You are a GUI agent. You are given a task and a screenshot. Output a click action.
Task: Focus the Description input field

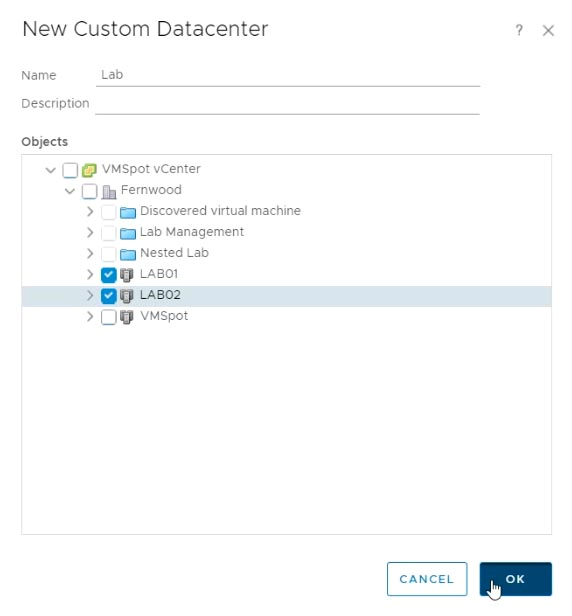click(287, 104)
